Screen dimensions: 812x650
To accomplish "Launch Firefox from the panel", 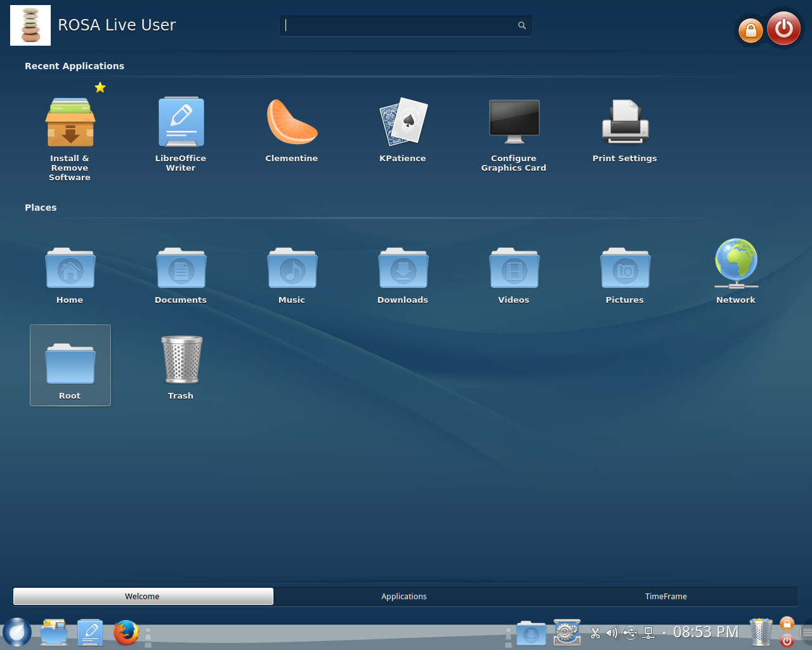I will 126,633.
